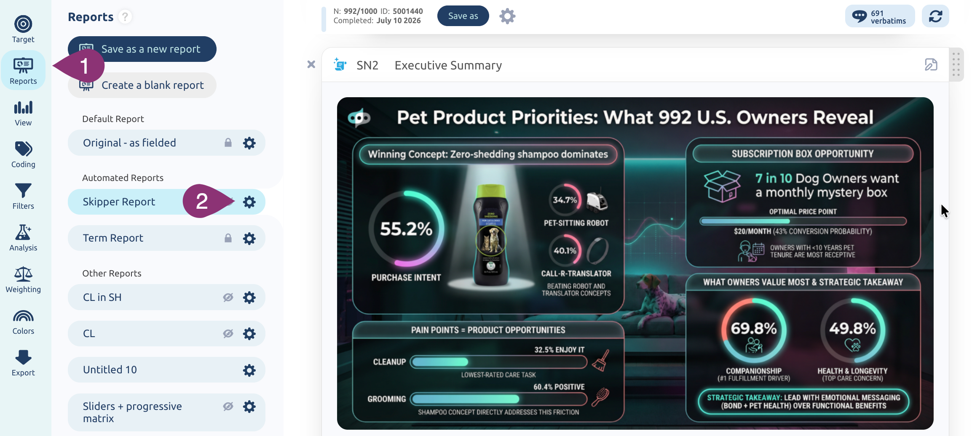Click lock icon on Term Report
The image size is (980, 436).
228,238
